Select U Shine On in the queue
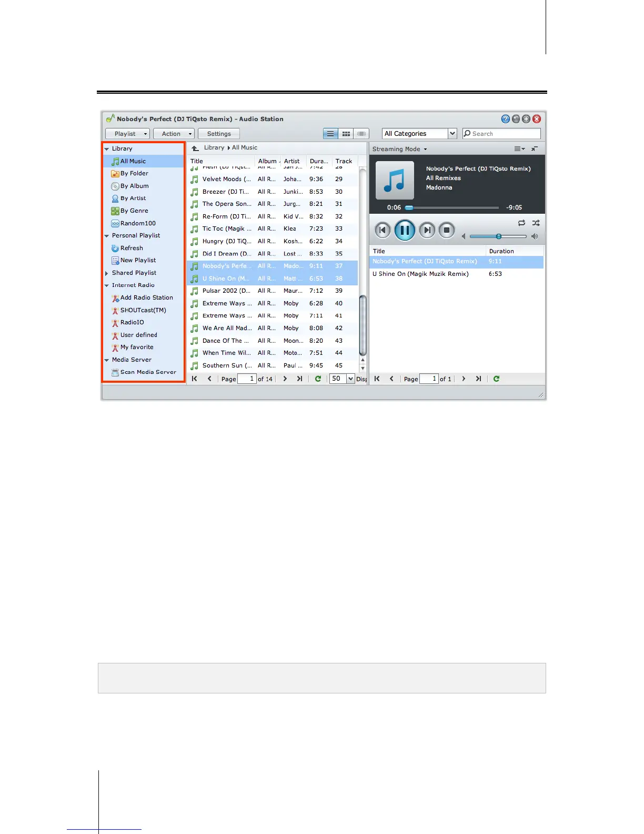644x834 pixels. 457,274
